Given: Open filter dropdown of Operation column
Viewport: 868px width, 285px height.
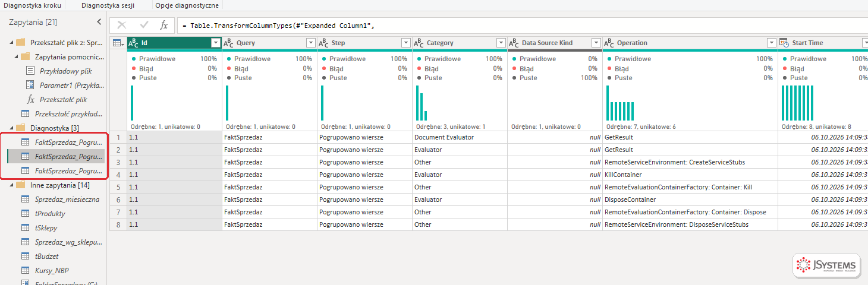Looking at the screenshot, I should pos(772,43).
